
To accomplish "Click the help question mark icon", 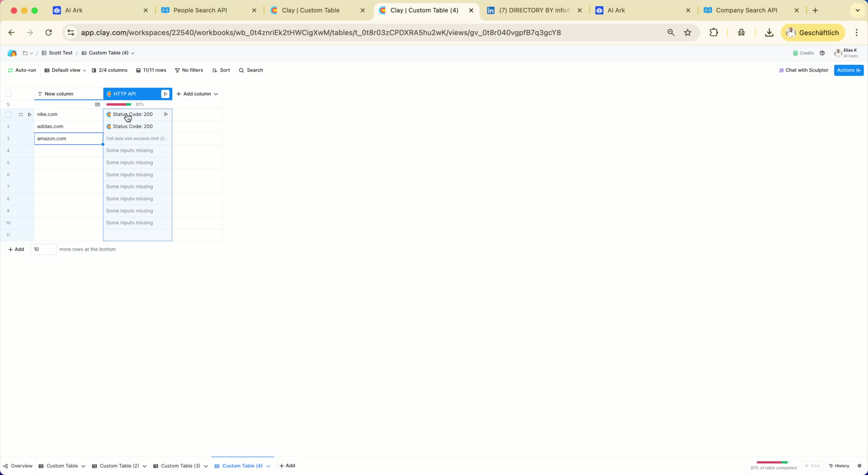I will [822, 53].
